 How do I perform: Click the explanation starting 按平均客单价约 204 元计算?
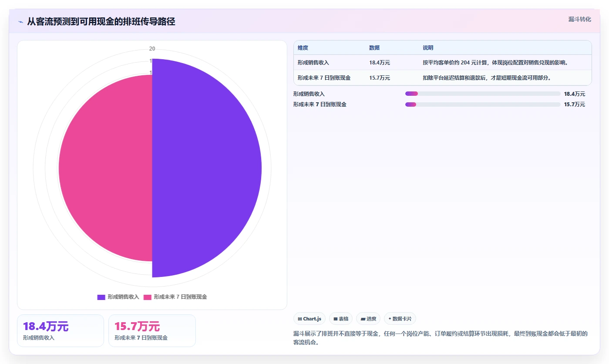(496, 63)
